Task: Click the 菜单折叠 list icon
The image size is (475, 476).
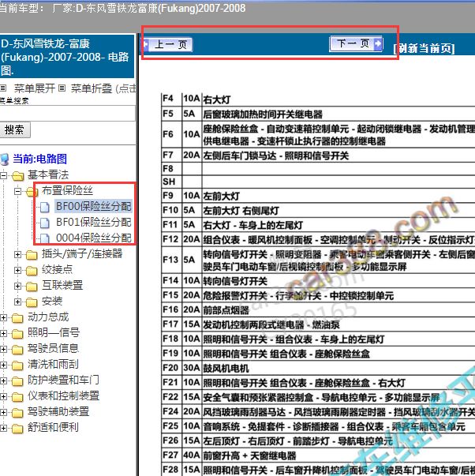Action: (x=62, y=88)
